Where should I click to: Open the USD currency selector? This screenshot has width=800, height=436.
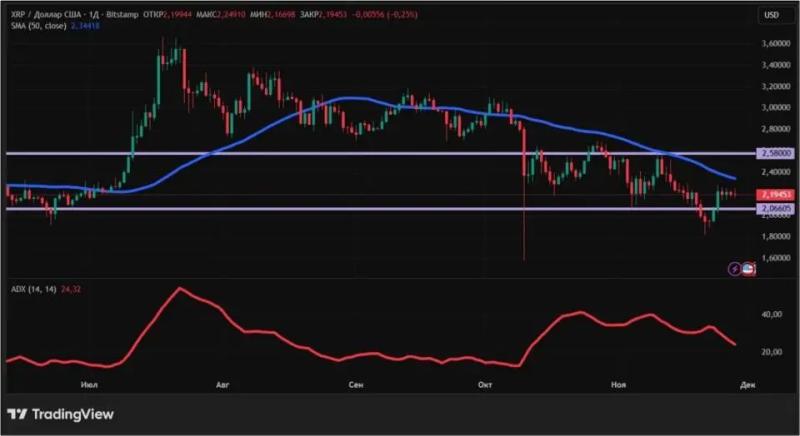[x=771, y=15]
